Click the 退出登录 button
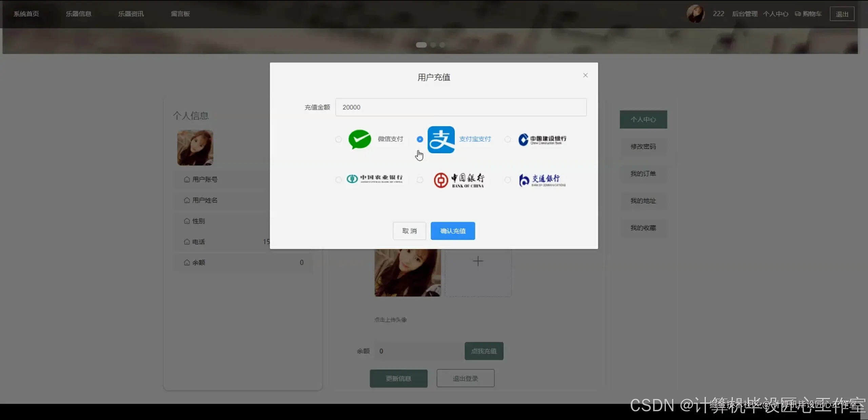868x420 pixels. point(465,378)
